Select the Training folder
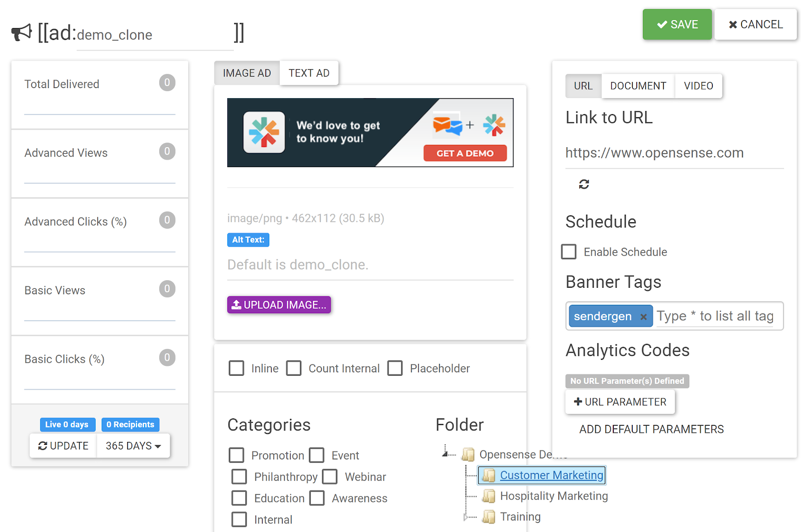Viewport: 801px width, 532px height. (x=520, y=516)
